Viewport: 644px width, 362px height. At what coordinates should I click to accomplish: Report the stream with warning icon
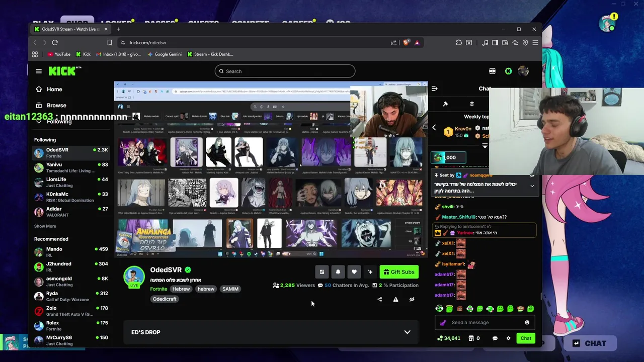point(396,300)
